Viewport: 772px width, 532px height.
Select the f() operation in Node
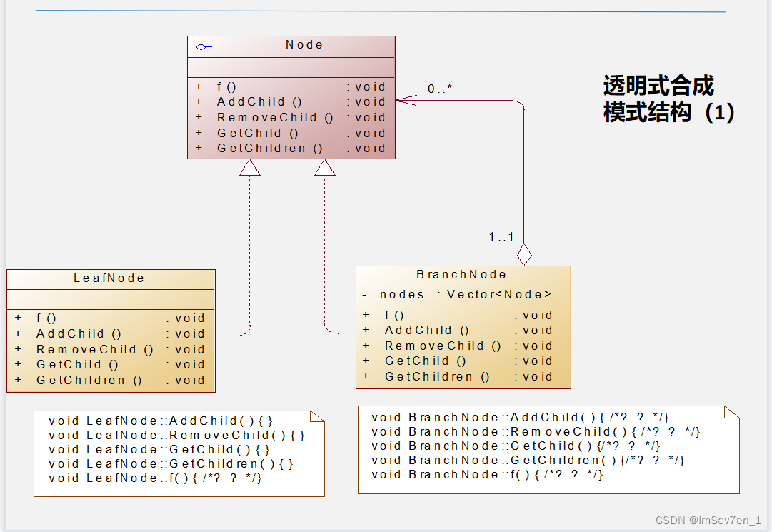pos(291,86)
